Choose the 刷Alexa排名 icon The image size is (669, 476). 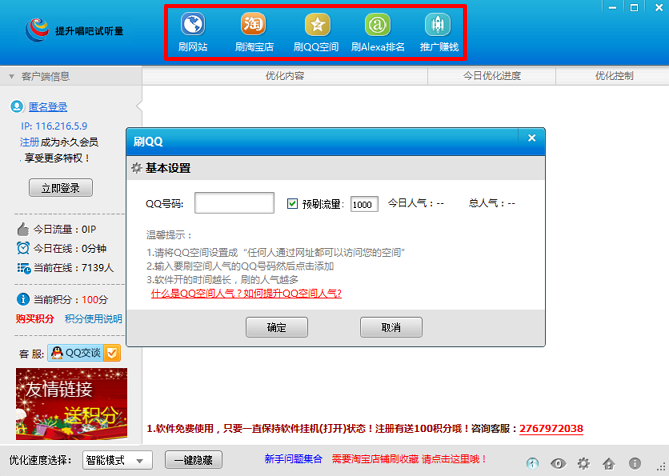[x=378, y=24]
